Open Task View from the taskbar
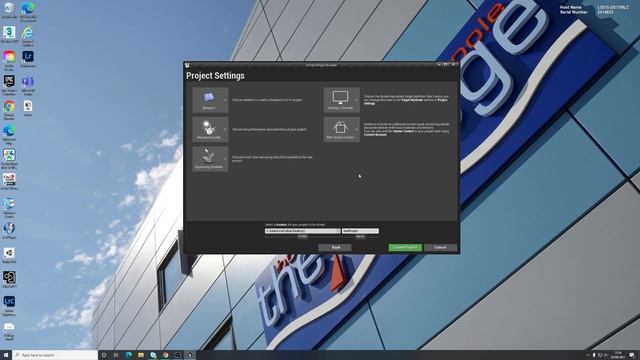Screen dimensions: 640x360 tap(116, 355)
